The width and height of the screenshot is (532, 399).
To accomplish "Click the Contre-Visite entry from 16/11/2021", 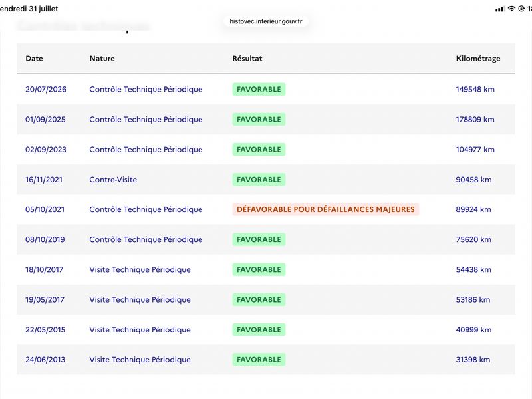I will click(113, 180).
